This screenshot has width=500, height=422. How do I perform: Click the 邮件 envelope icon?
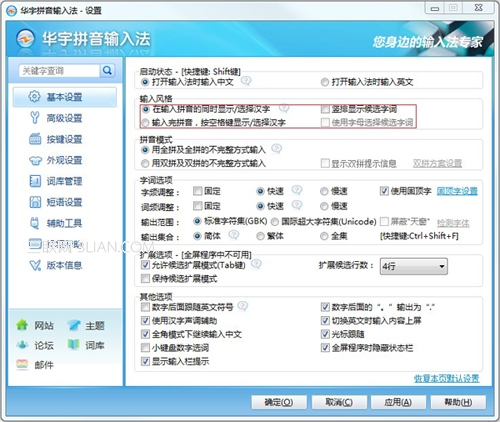point(22,364)
